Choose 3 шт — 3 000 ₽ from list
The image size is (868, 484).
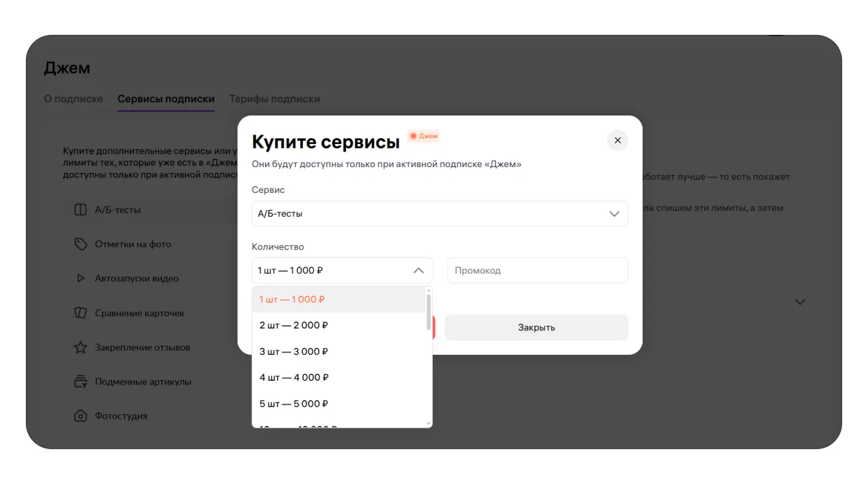point(294,352)
